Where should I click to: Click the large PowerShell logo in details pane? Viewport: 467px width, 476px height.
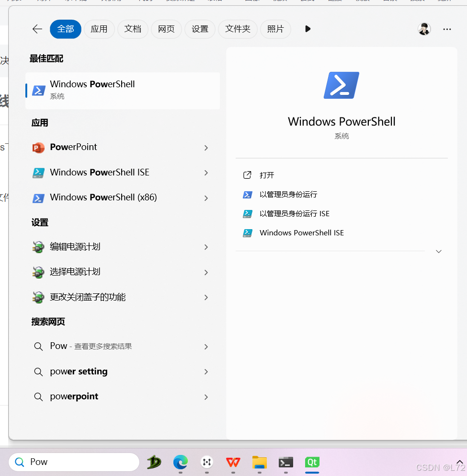342,85
